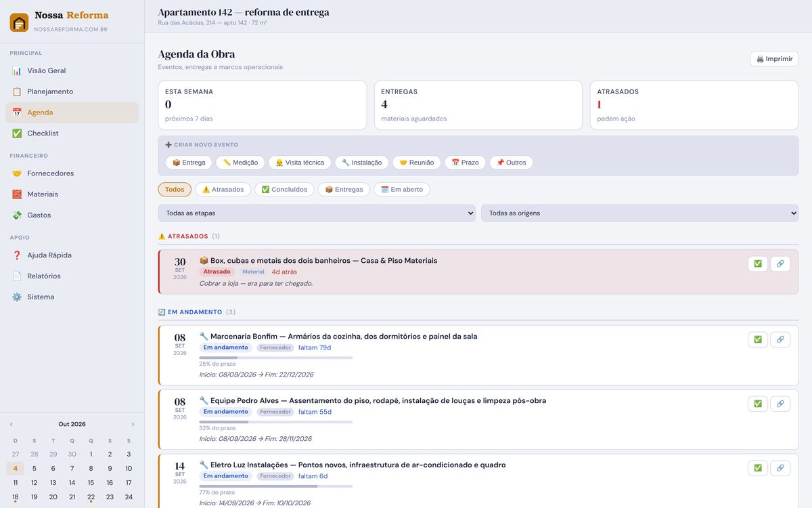
Task: Select the Agenda sidebar item
Action: (72, 112)
